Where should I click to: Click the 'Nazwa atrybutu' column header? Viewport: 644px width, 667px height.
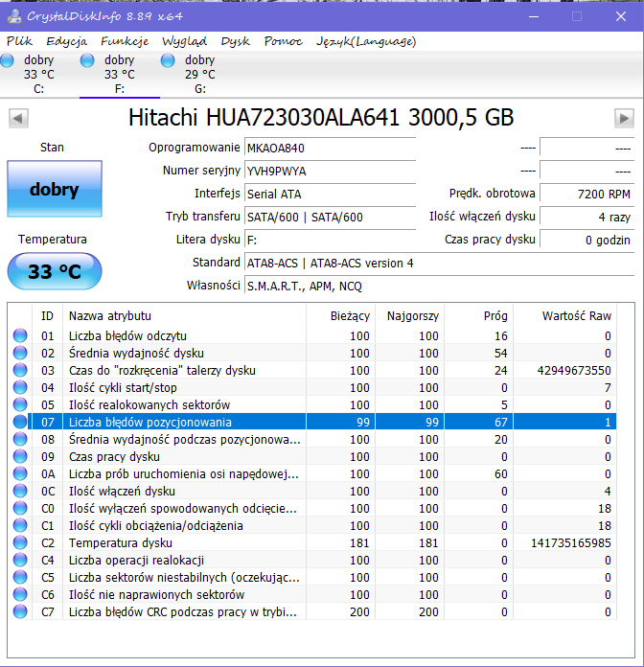[x=184, y=315]
